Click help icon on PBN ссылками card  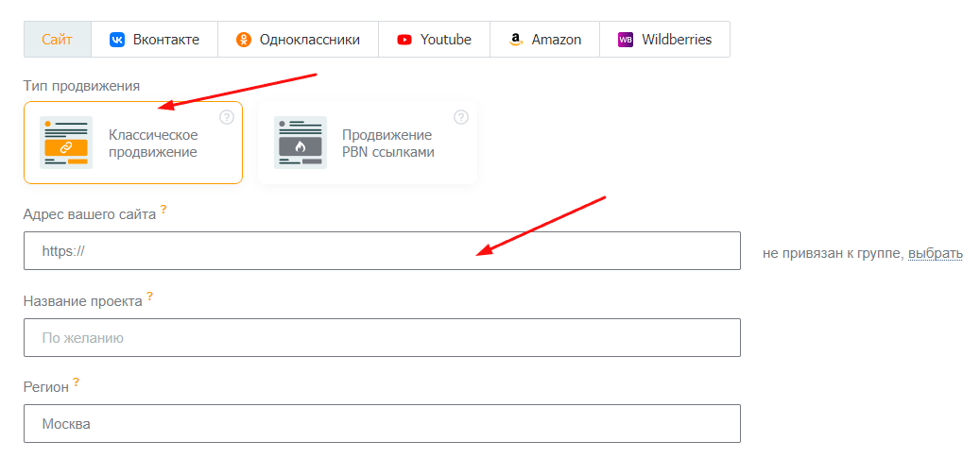[x=461, y=117]
